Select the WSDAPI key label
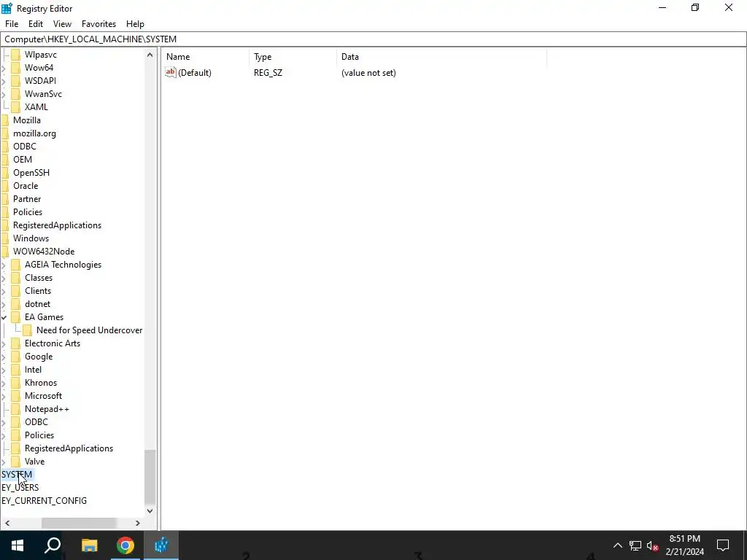The height and width of the screenshot is (560, 747). pos(40,81)
